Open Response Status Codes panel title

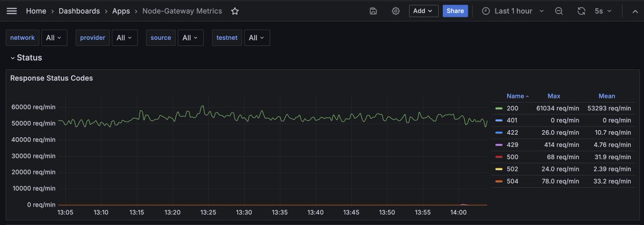[x=52, y=78]
